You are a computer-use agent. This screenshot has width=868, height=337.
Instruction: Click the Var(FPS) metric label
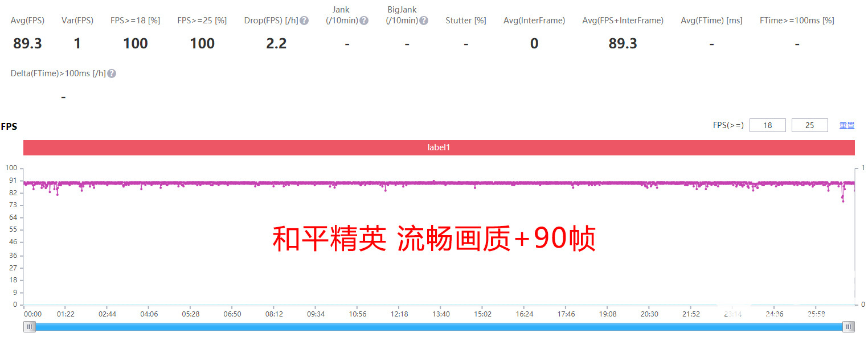[x=77, y=20]
